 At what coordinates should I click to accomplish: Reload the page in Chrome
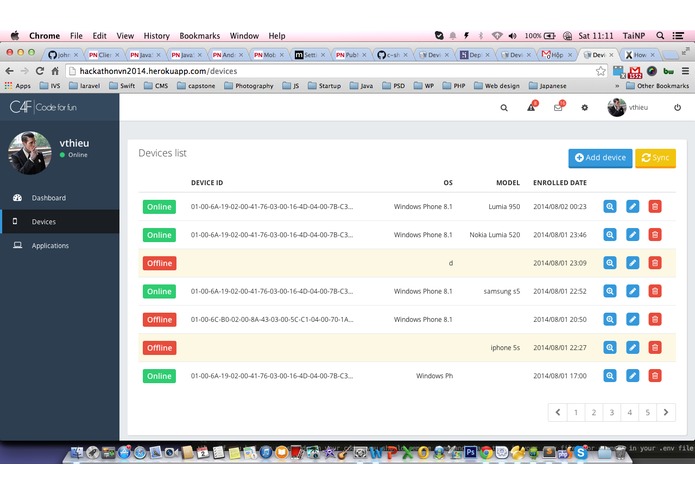coord(40,71)
